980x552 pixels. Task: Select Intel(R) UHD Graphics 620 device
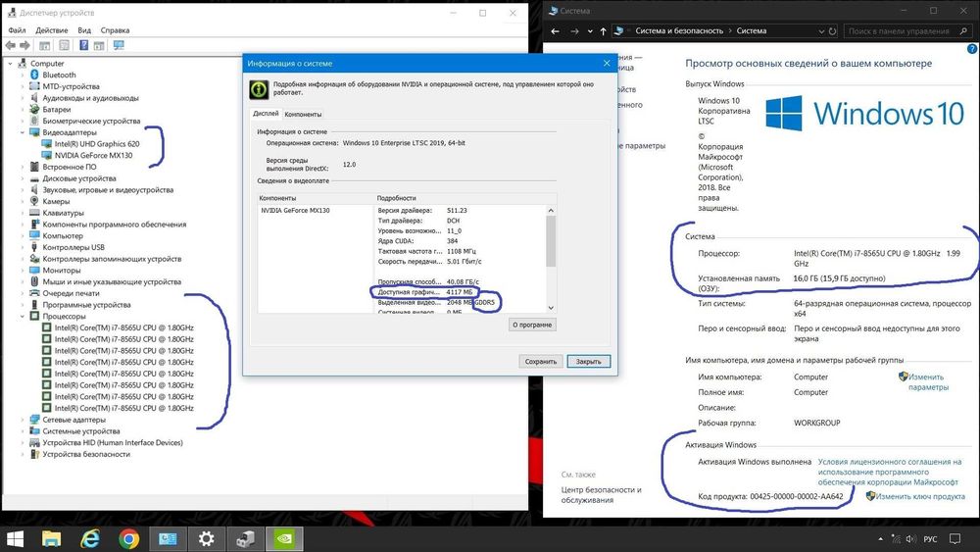pos(97,144)
